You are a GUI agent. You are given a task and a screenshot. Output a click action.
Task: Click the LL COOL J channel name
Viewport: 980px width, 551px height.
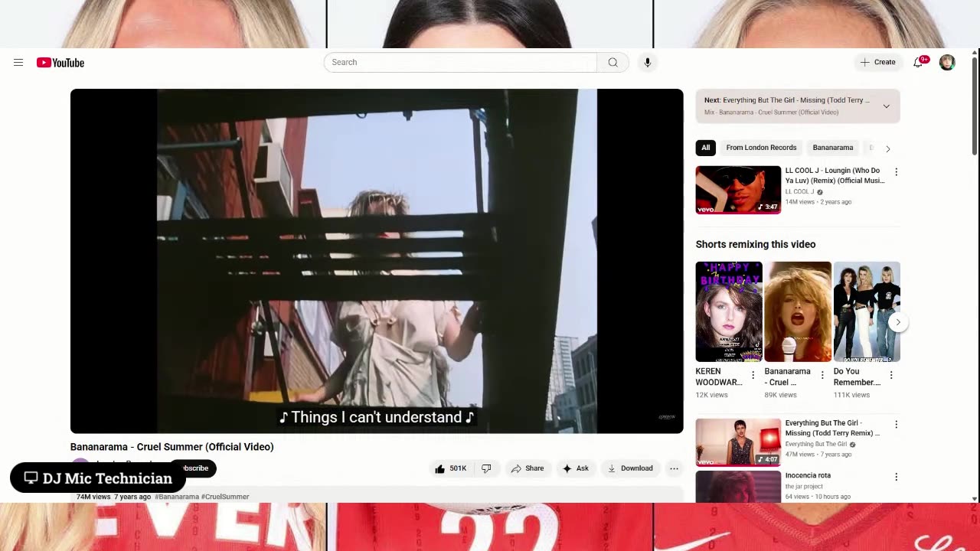799,192
